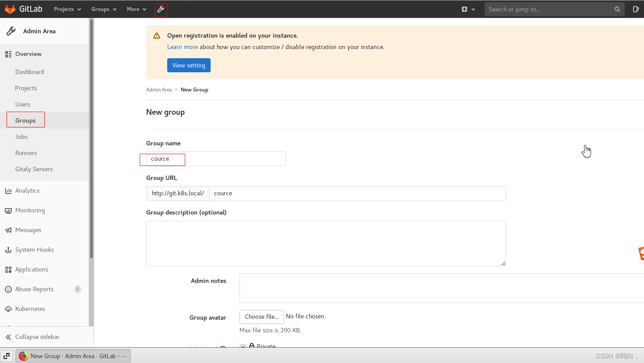Open the Analytics sidebar section
Screen dimensions: 644x363
coord(27,191)
